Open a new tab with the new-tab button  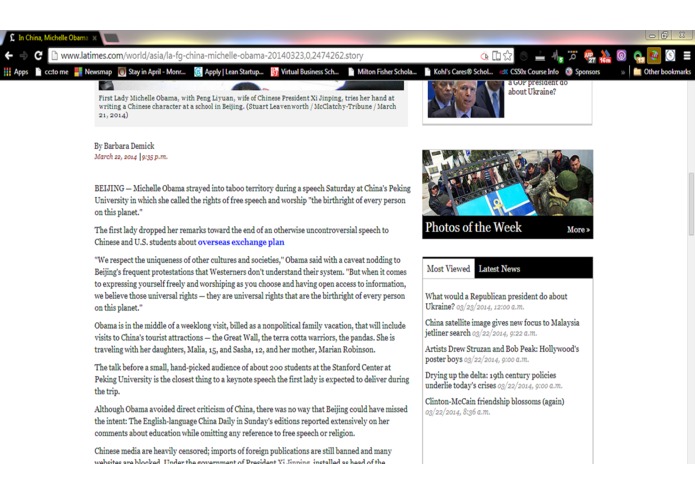111,38
